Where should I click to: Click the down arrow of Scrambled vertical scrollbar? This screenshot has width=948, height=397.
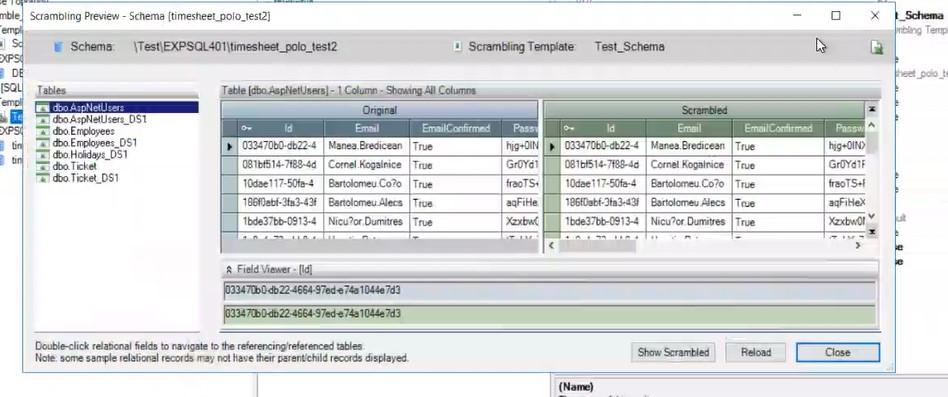pos(872,216)
